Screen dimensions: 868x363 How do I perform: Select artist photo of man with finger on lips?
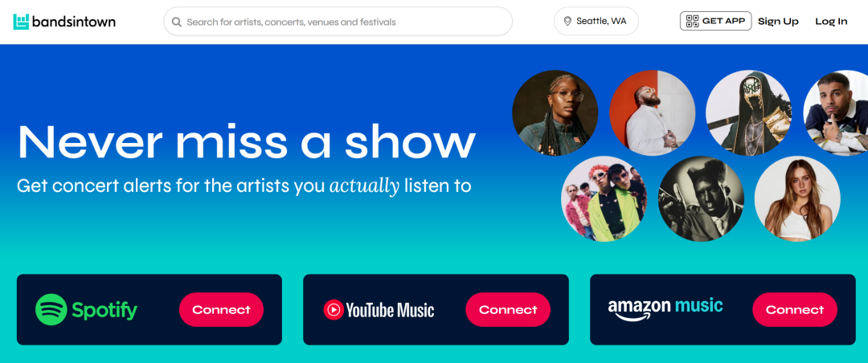tap(836, 113)
